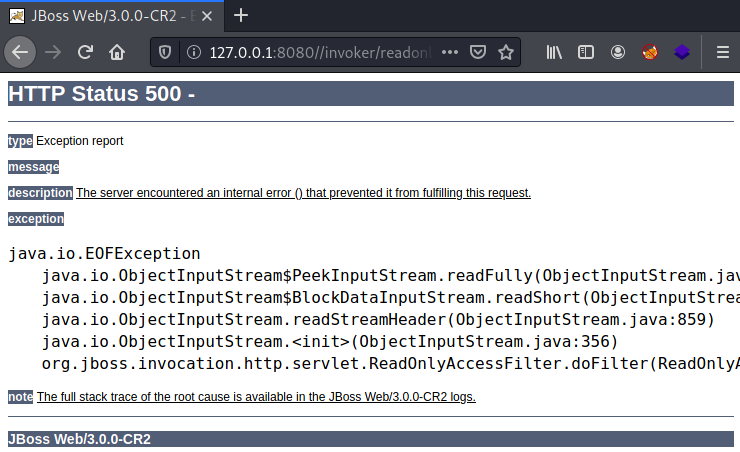
Task: Open the Library history and bookmarks menu
Action: [x=554, y=52]
